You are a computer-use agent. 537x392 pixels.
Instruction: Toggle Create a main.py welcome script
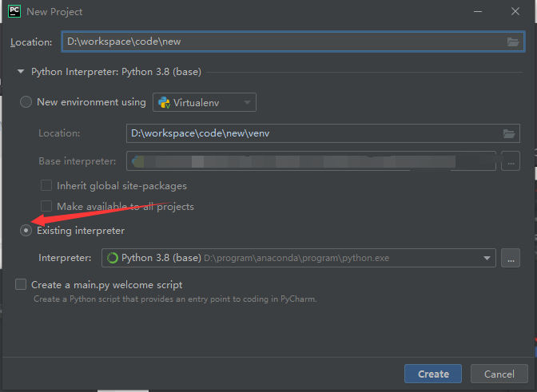click(21, 284)
